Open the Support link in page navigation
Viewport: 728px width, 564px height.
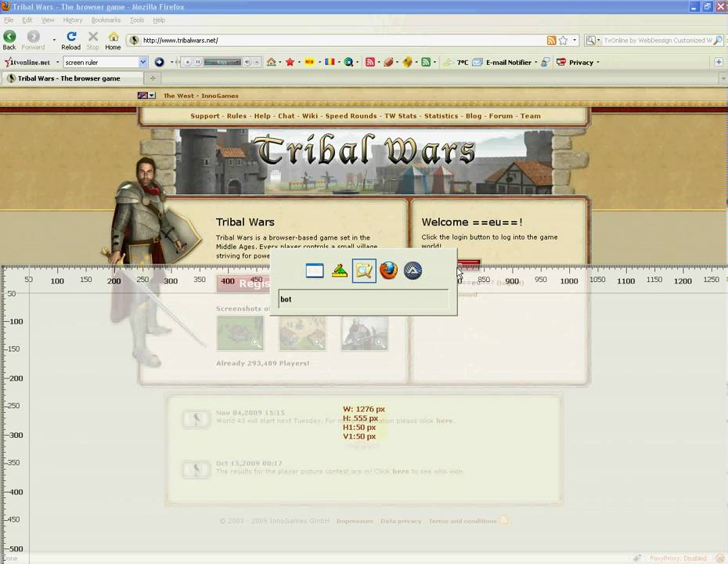pyautogui.click(x=205, y=116)
